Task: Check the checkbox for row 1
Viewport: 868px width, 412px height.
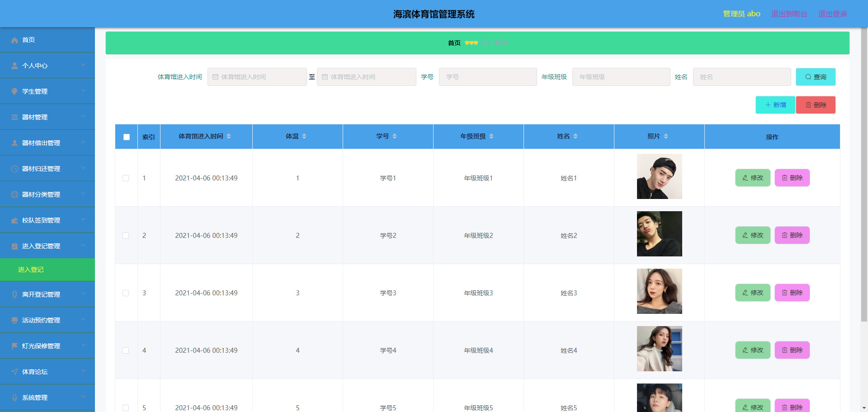Action: [x=126, y=179]
